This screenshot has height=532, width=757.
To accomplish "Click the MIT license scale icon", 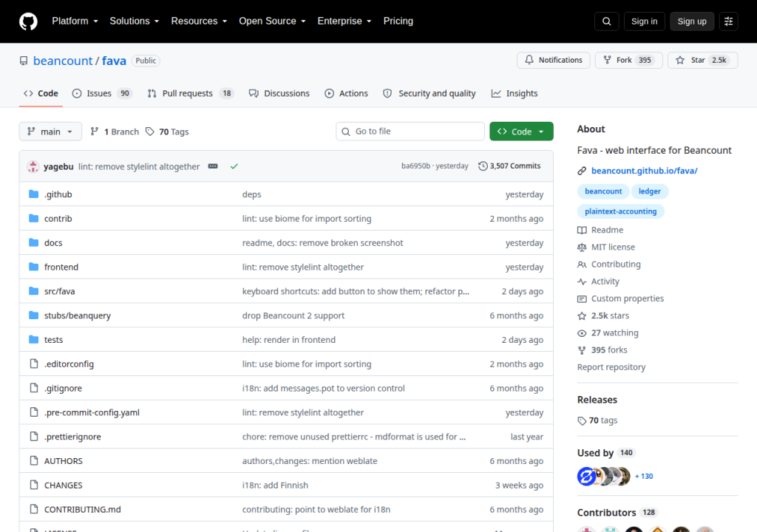I will 582,248.
